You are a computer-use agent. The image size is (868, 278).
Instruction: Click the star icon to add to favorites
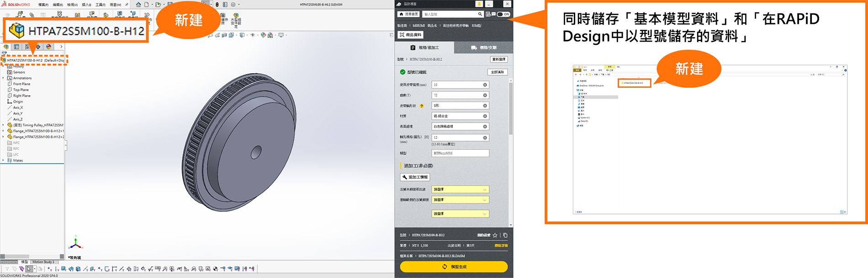pyautogui.click(x=495, y=235)
